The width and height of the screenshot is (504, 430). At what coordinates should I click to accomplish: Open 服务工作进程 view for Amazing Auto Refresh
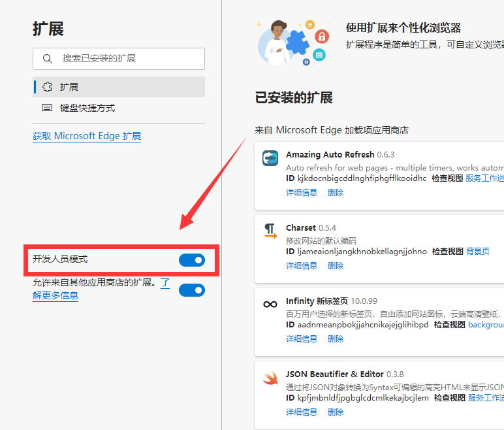[x=484, y=178]
